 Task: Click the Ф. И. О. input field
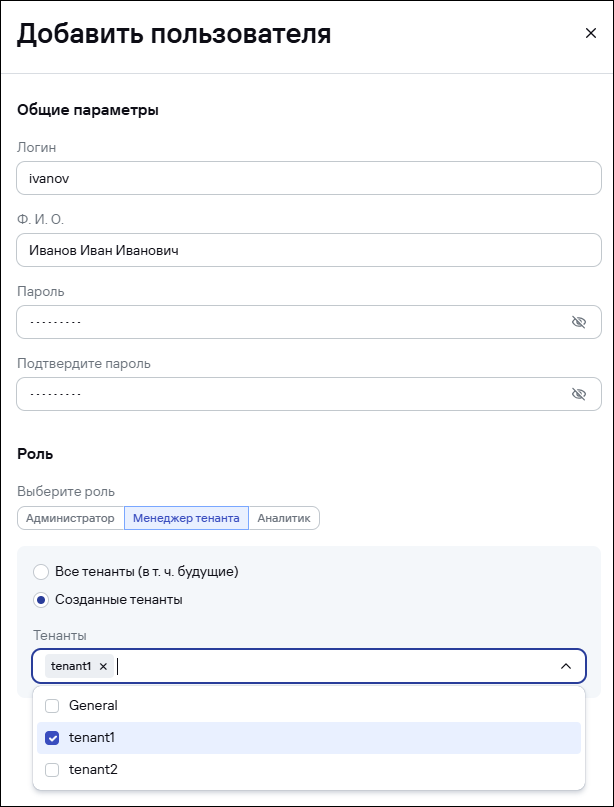tap(308, 250)
